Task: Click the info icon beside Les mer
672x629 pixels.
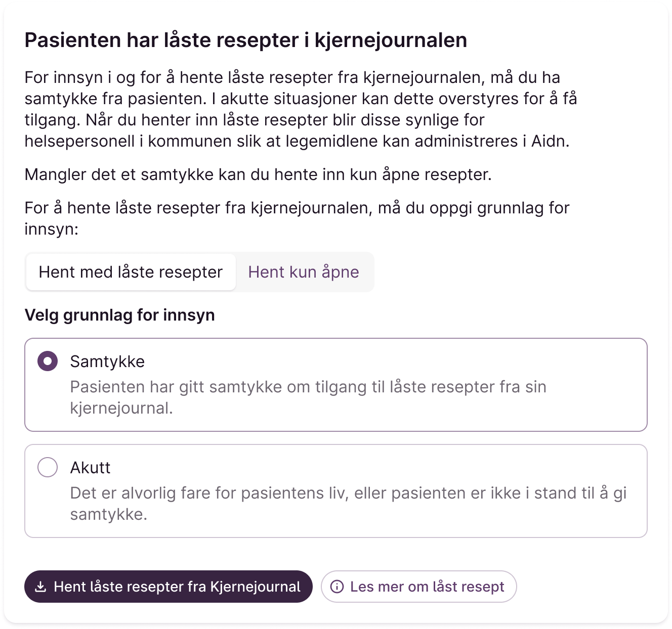Action: click(x=337, y=587)
